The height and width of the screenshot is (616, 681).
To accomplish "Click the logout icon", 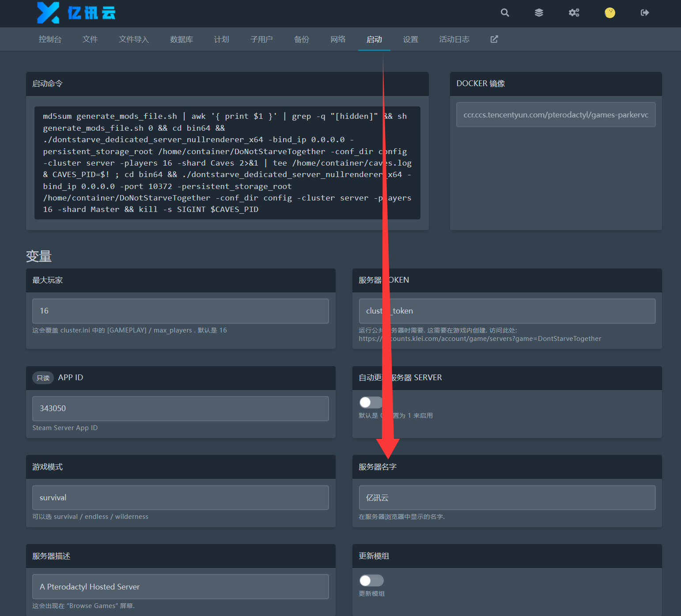I will point(645,13).
